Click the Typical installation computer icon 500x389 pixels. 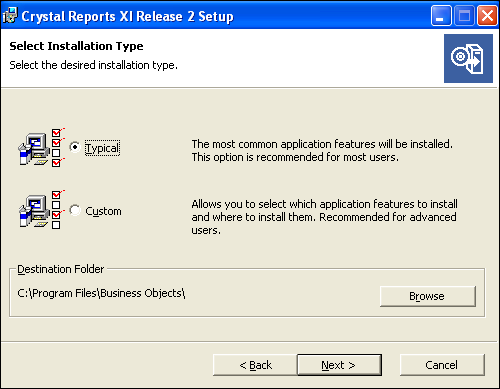(x=41, y=148)
